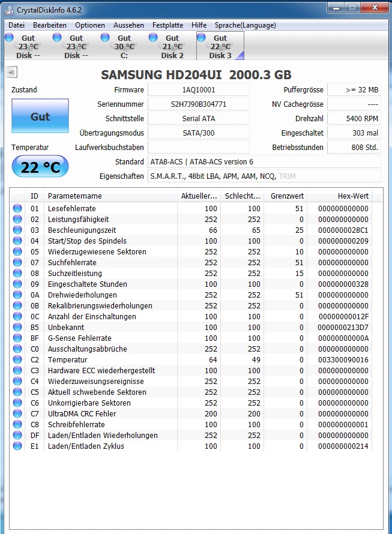Screen dimensions: 392x534
Task: Open the Bearbeiten menu
Action: [x=50, y=25]
